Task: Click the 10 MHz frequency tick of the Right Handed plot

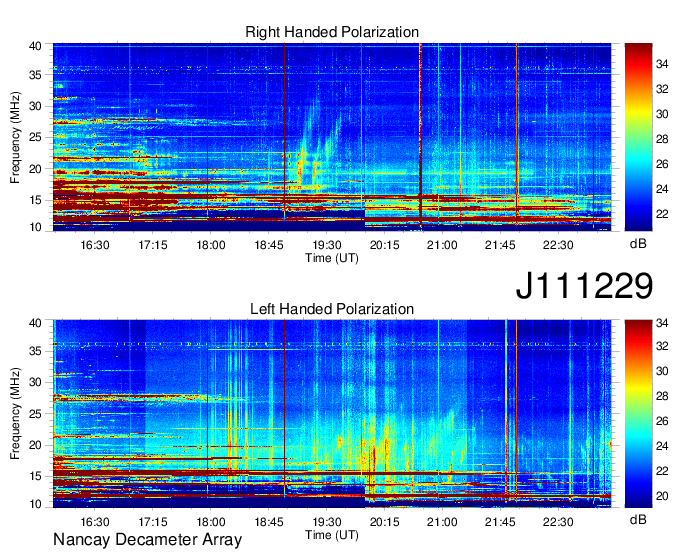Action: coord(35,227)
